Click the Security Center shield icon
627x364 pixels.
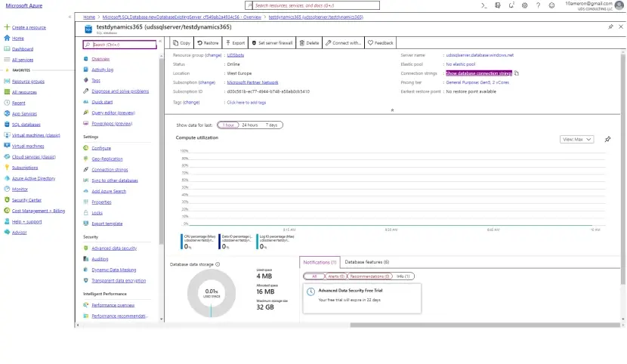[7, 200]
